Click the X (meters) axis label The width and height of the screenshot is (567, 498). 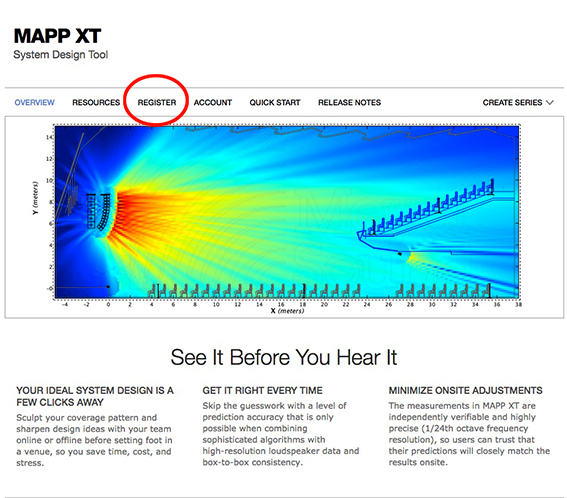point(287,311)
